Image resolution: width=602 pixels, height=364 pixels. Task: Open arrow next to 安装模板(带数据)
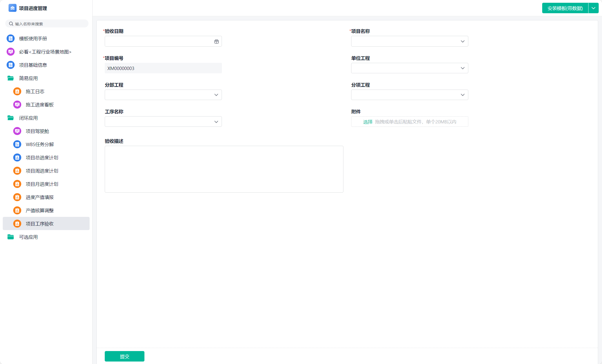(x=593, y=8)
